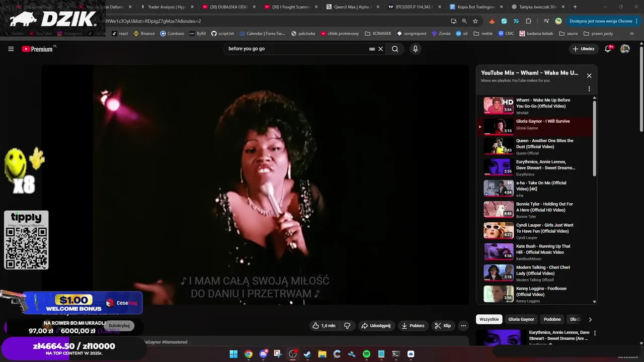Image resolution: width=644 pixels, height=362 pixels.
Task: Run search with the magnifier button
Action: pyautogui.click(x=395, y=49)
